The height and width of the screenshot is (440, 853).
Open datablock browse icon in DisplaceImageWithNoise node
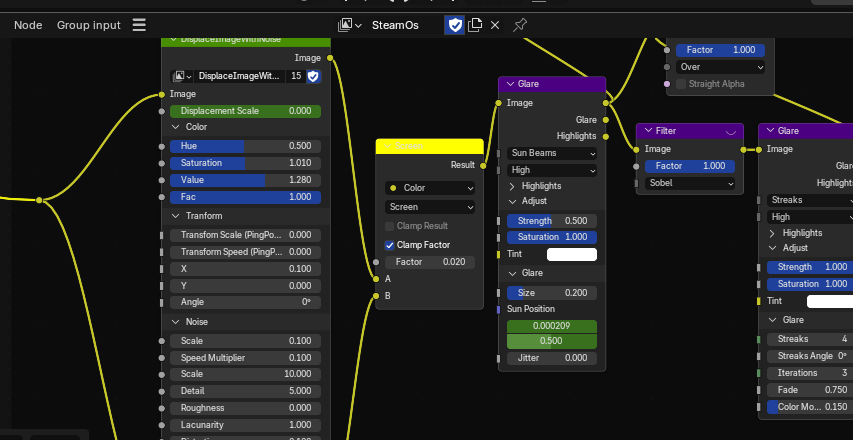(x=181, y=76)
